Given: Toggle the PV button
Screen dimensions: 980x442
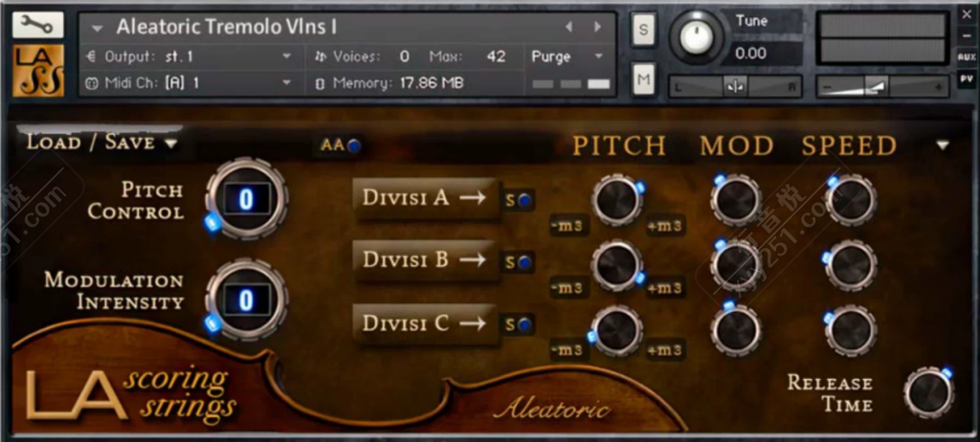Looking at the screenshot, I should [x=967, y=78].
